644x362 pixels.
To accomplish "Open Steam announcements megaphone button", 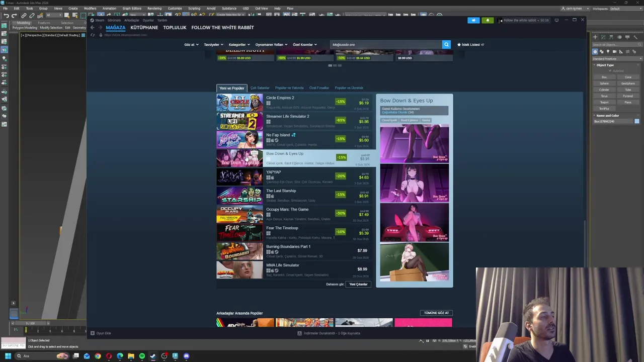I will (473, 20).
